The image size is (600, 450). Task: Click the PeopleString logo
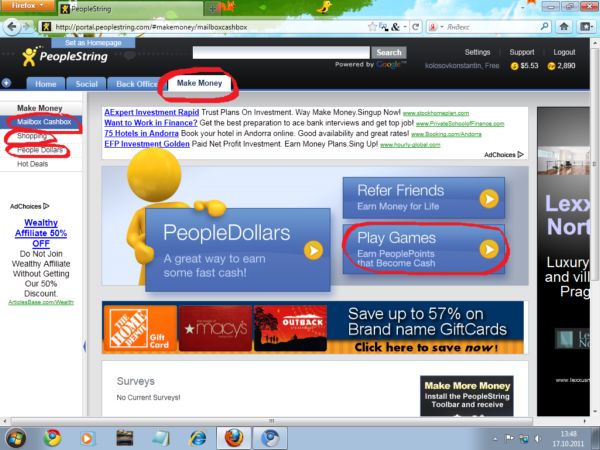[65, 57]
